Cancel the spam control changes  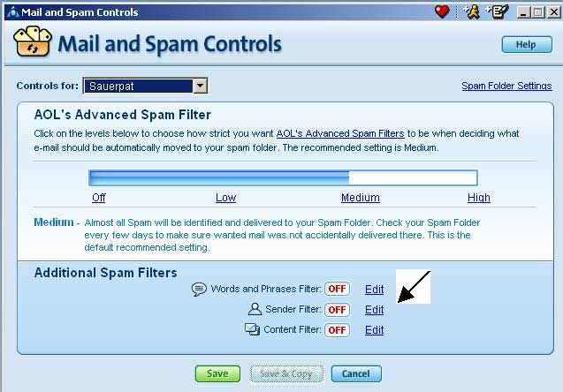click(x=356, y=373)
